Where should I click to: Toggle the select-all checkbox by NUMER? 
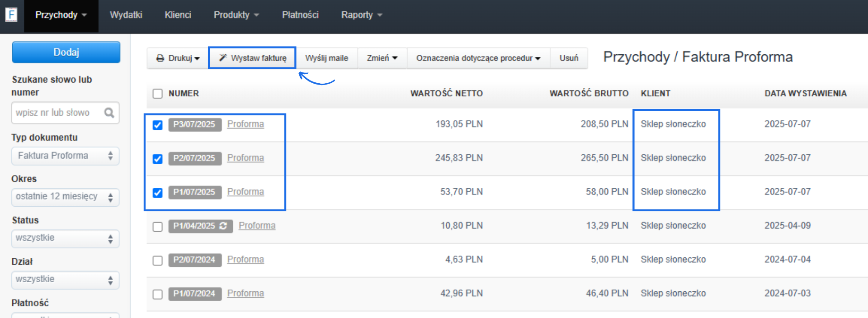pyautogui.click(x=157, y=94)
